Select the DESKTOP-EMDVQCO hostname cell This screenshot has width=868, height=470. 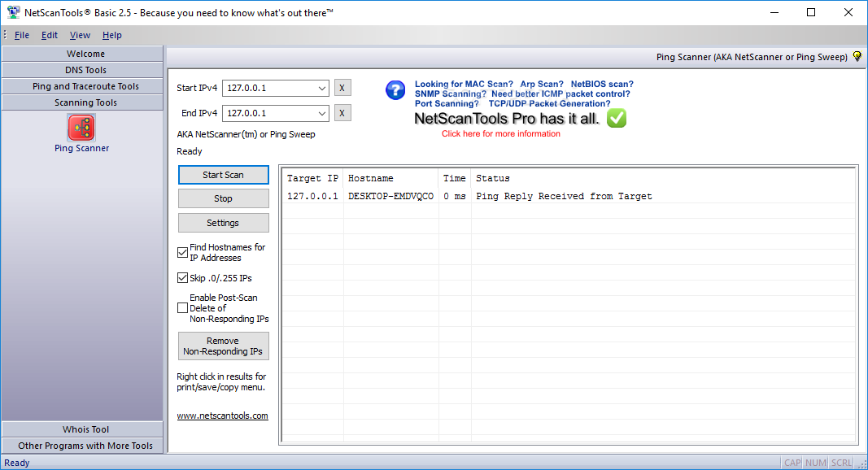(390, 196)
